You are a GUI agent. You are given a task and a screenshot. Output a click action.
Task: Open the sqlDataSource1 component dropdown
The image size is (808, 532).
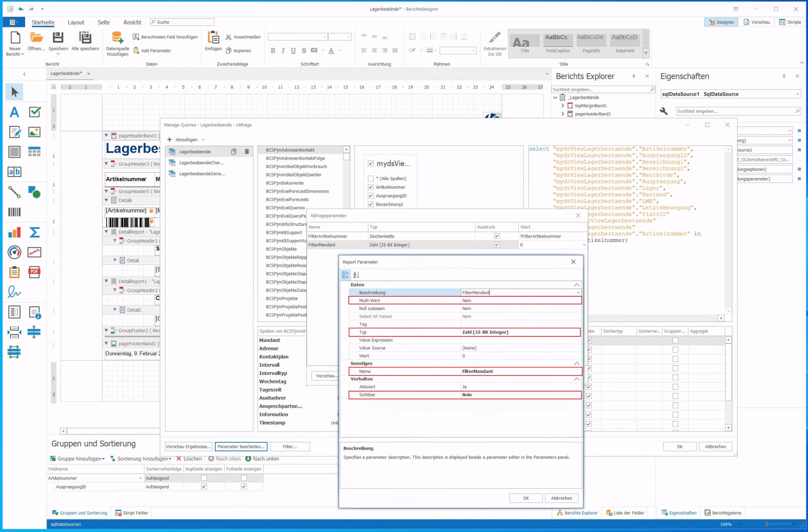tap(797, 94)
